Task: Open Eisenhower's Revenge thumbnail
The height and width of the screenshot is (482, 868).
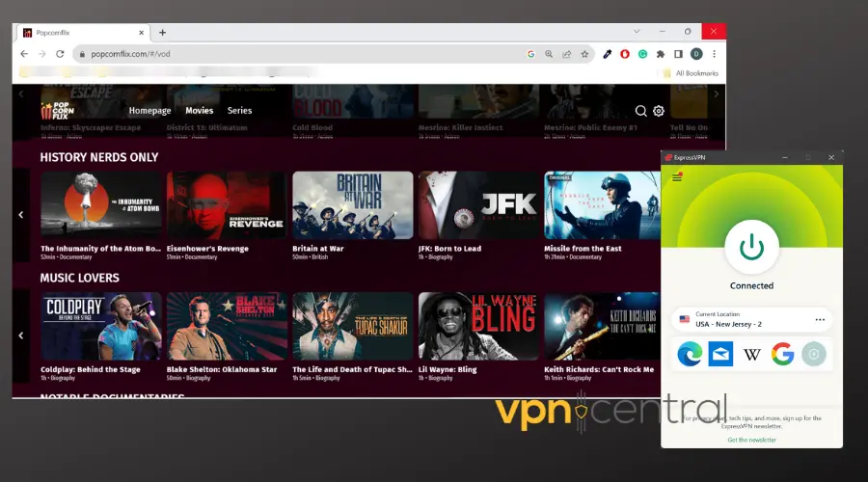Action: pyautogui.click(x=227, y=205)
